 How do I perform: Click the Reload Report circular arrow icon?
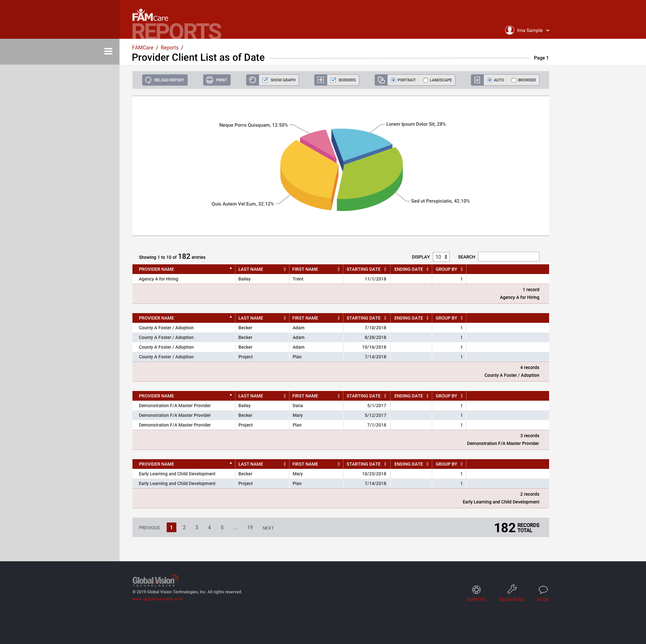[x=149, y=80]
